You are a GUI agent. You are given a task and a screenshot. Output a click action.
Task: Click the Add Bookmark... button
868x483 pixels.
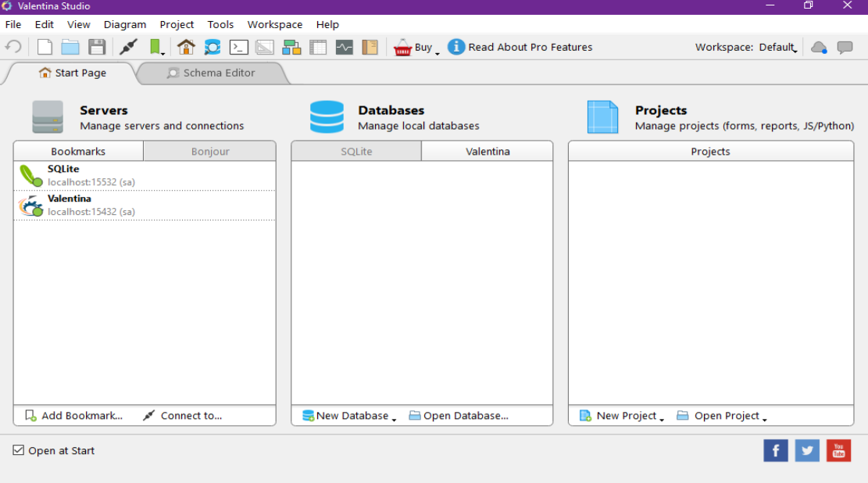73,416
